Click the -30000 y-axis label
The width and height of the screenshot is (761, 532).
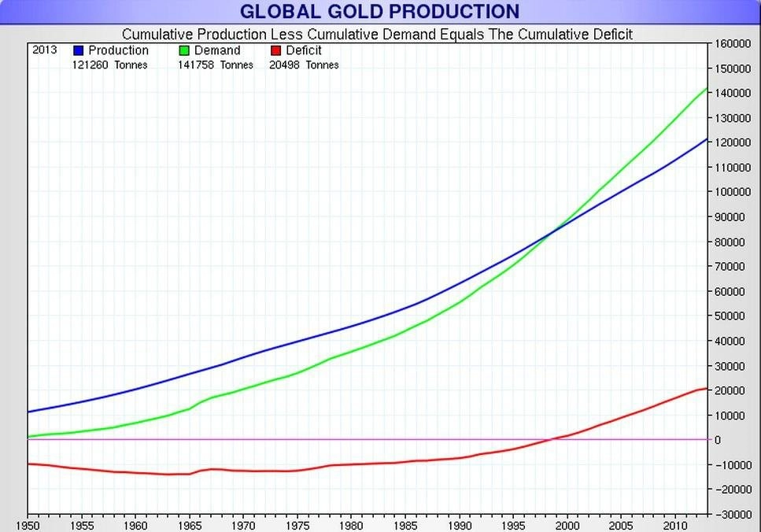(x=733, y=514)
